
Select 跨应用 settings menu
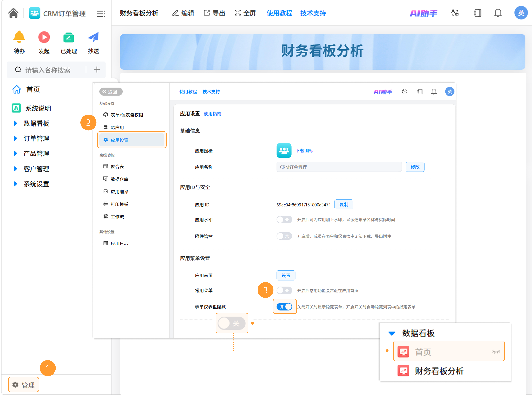coord(114,128)
